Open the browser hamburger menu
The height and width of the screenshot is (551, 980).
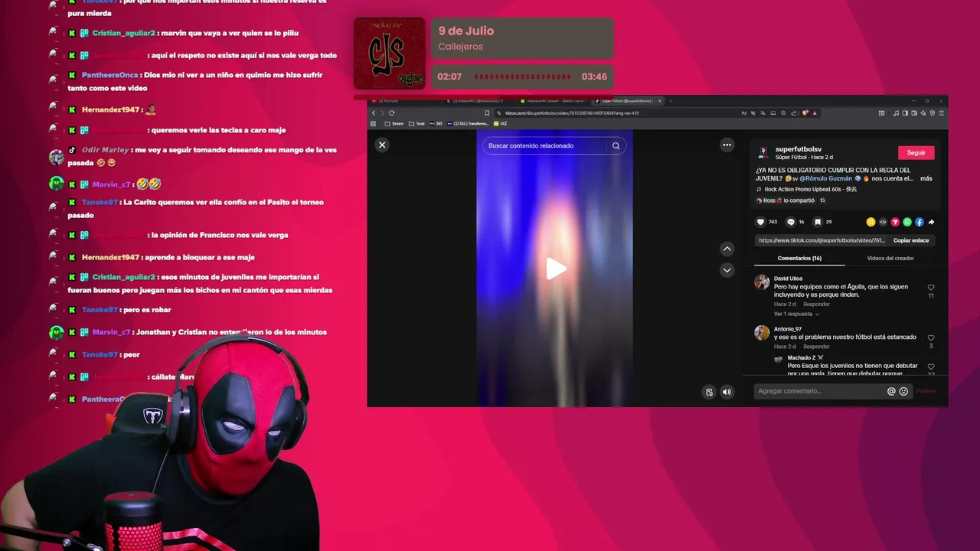(x=942, y=113)
